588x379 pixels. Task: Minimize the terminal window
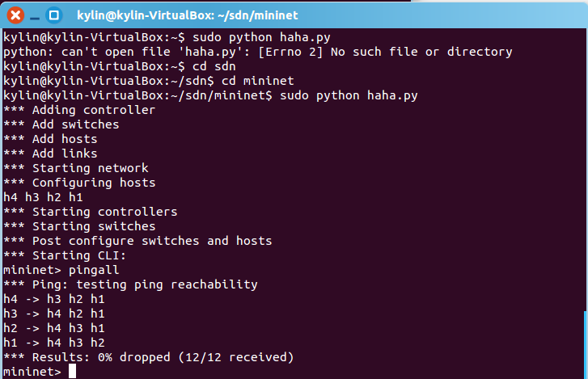[x=35, y=18]
